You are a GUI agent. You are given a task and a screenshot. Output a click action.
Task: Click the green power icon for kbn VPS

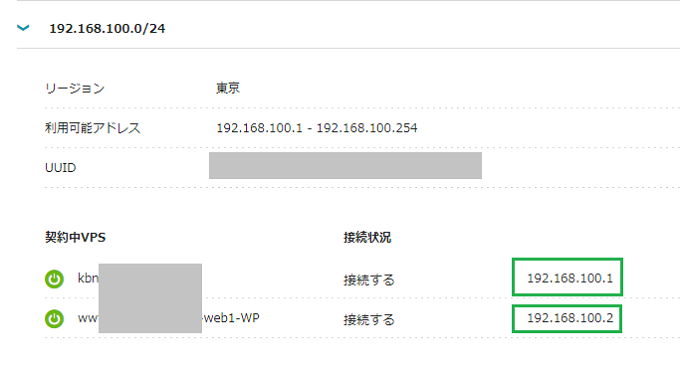coord(54,279)
